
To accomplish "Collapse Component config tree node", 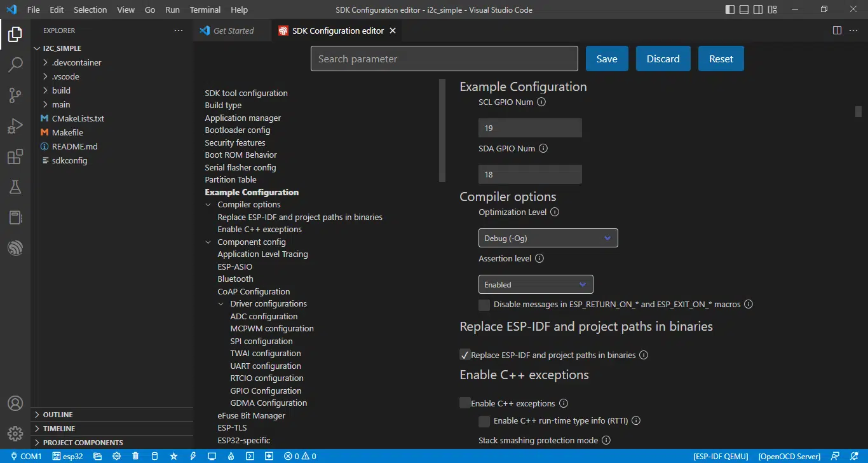I will tap(208, 242).
